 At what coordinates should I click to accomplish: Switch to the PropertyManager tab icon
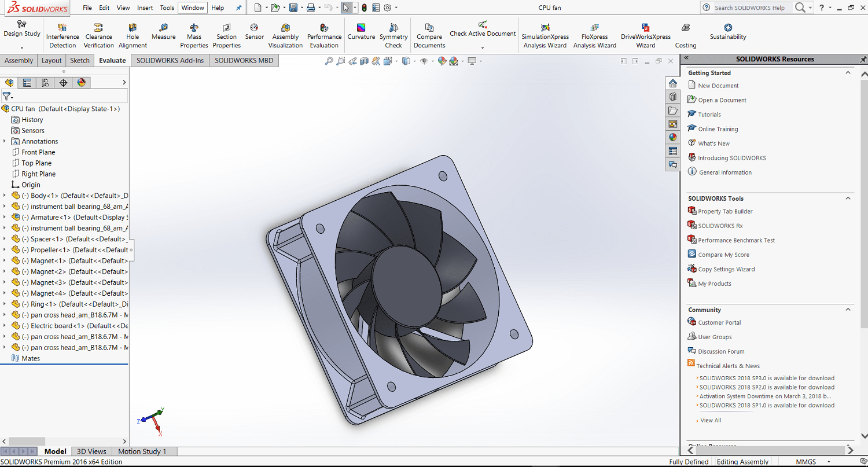(x=27, y=83)
